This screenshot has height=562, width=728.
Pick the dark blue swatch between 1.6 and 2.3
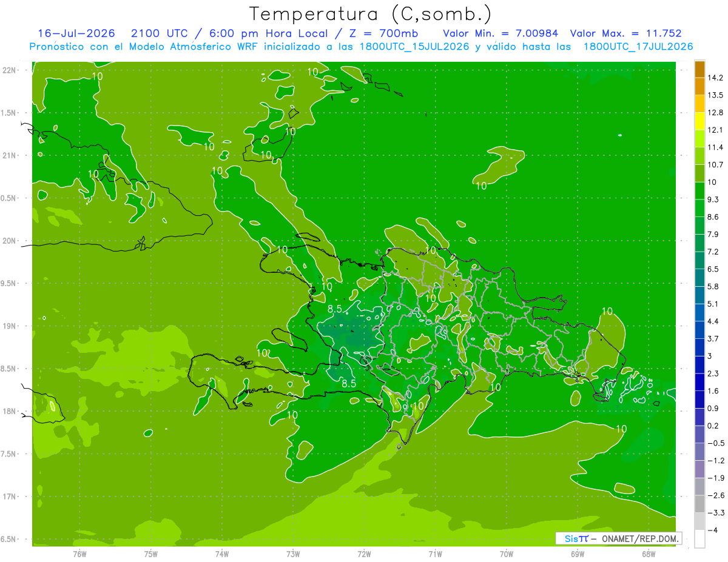(699, 383)
